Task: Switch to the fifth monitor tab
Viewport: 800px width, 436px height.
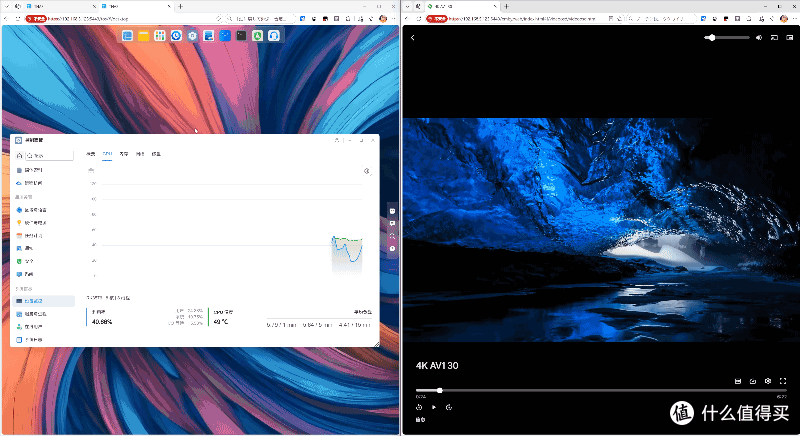Action: coord(156,154)
